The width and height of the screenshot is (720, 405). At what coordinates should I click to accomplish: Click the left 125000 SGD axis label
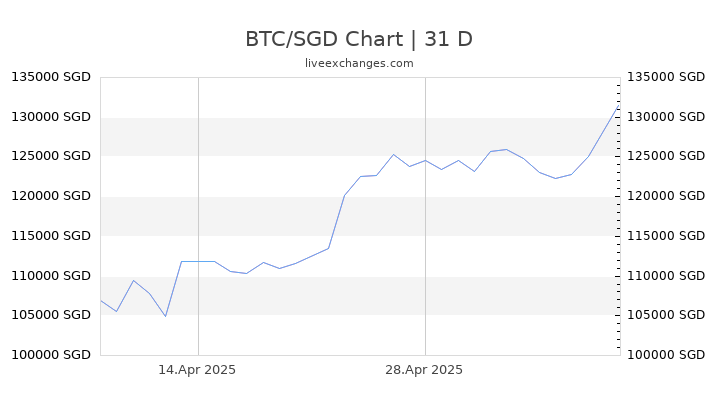(x=51, y=156)
